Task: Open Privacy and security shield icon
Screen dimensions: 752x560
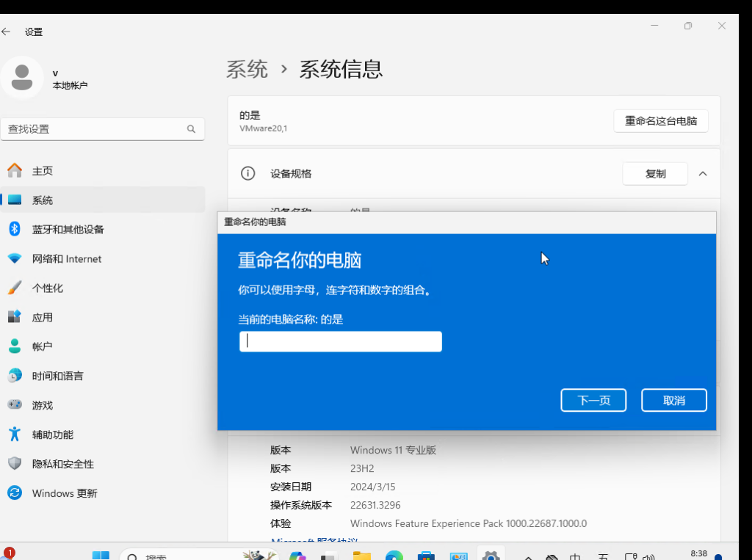Action: coord(15,464)
